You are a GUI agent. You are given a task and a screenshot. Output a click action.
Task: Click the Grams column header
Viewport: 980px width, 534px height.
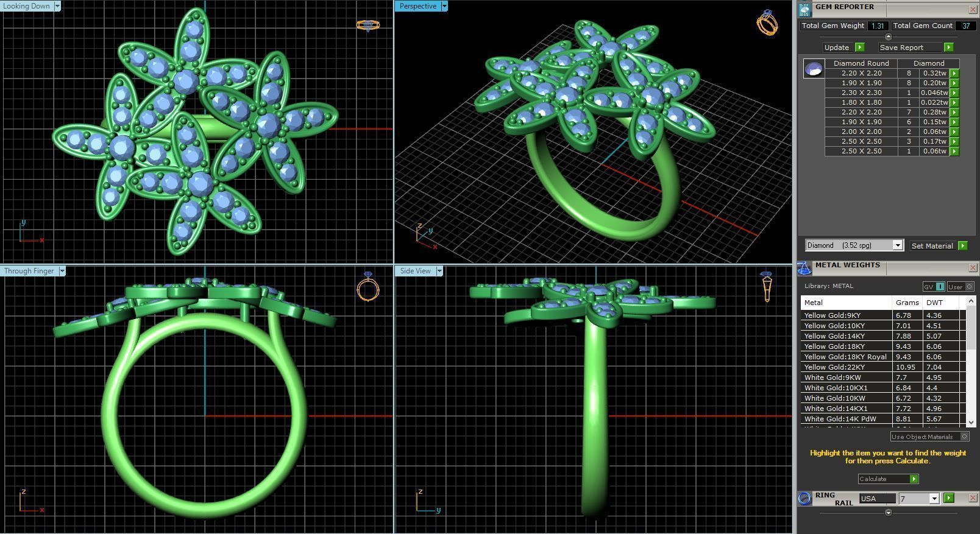point(907,303)
